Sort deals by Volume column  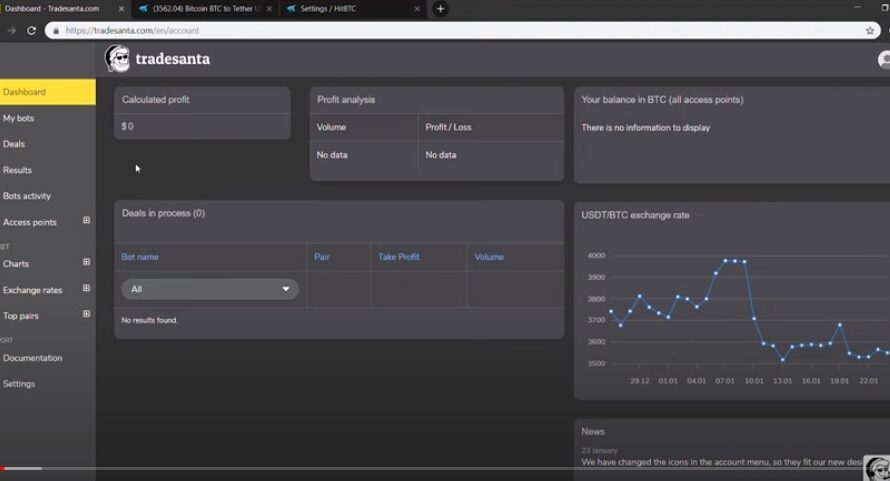click(x=489, y=257)
